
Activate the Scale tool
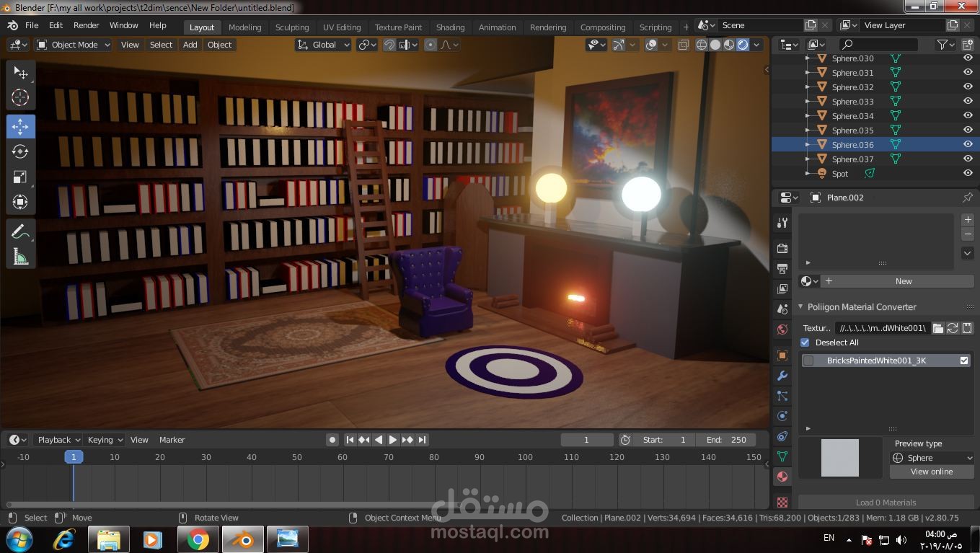point(20,177)
